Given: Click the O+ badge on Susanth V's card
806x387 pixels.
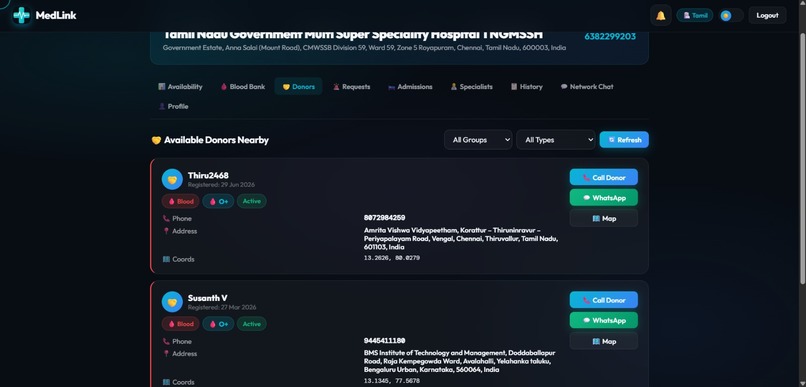Looking at the screenshot, I should [218, 324].
